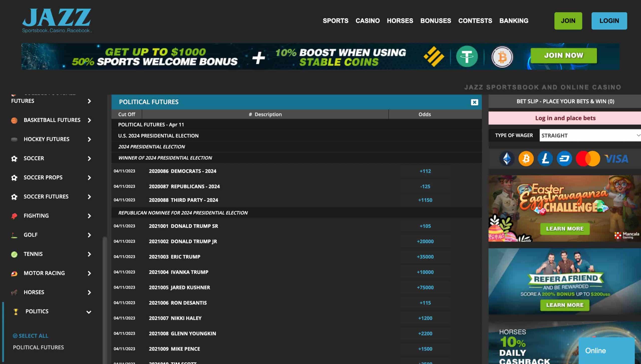This screenshot has width=641, height=364.
Task: Click the VISA logo
Action: pyautogui.click(x=616, y=159)
